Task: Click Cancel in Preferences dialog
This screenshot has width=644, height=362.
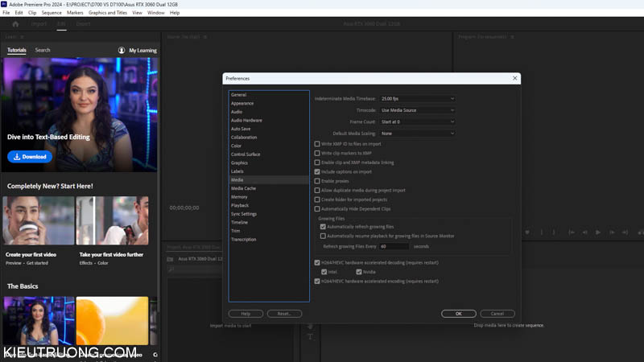Action: tap(497, 314)
